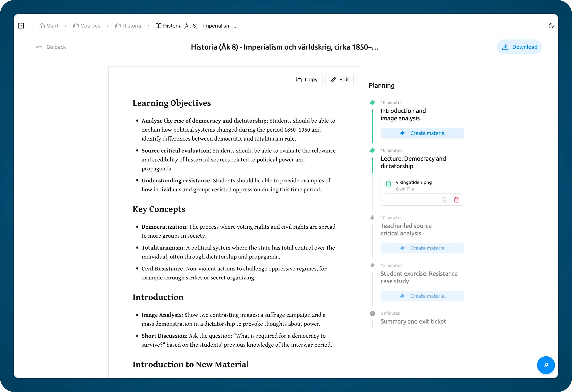Edit the lesson plan

[x=339, y=80]
